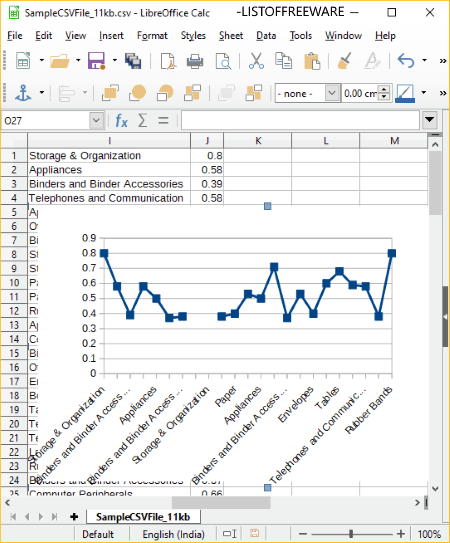The height and width of the screenshot is (543, 450).
Task: Open the Function Wizard fx icon
Action: 121,121
